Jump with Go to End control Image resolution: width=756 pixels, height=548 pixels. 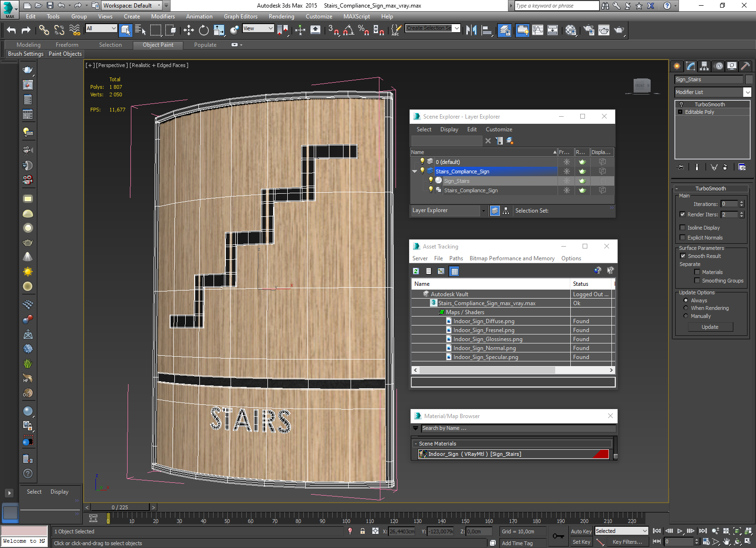coord(703,531)
